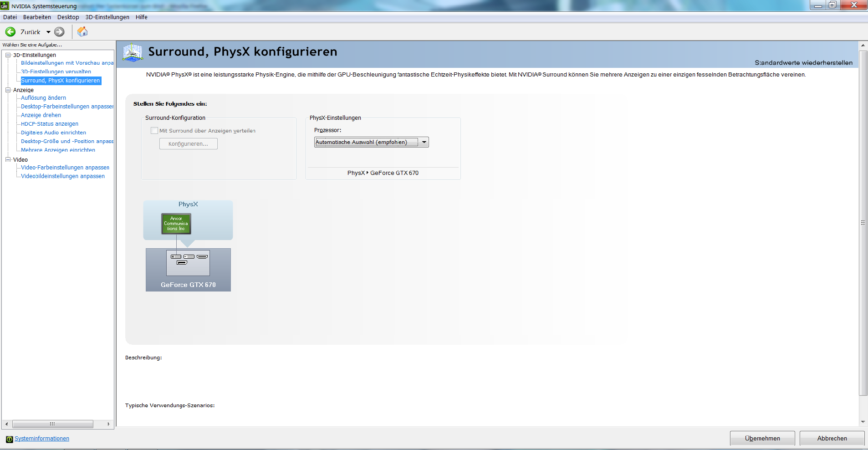Collapse the Video tree node
868x450 pixels.
pos(8,160)
